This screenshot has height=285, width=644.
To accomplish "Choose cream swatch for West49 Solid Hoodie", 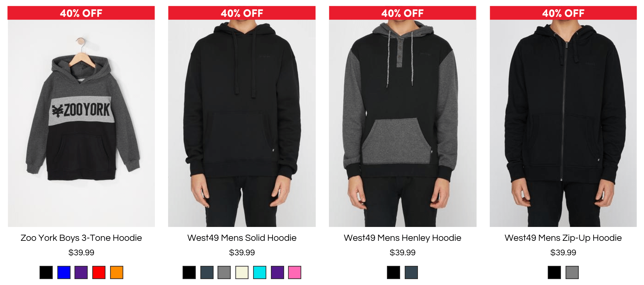I will coord(242,272).
